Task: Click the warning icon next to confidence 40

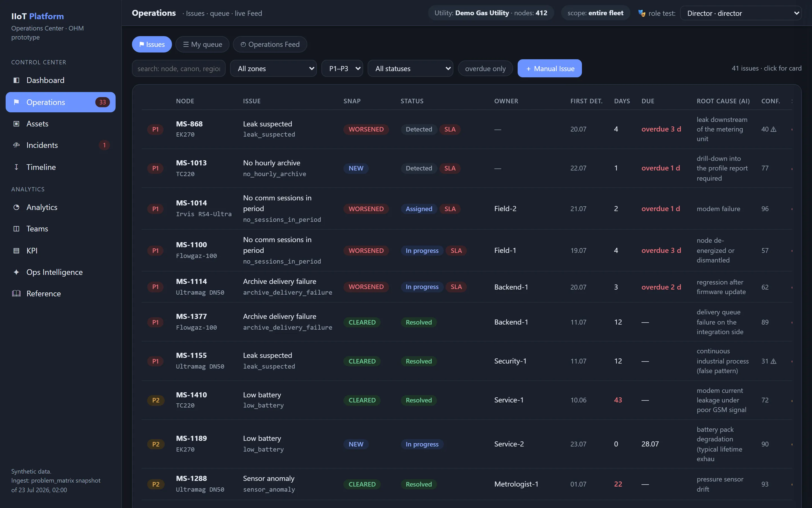Action: tap(773, 129)
